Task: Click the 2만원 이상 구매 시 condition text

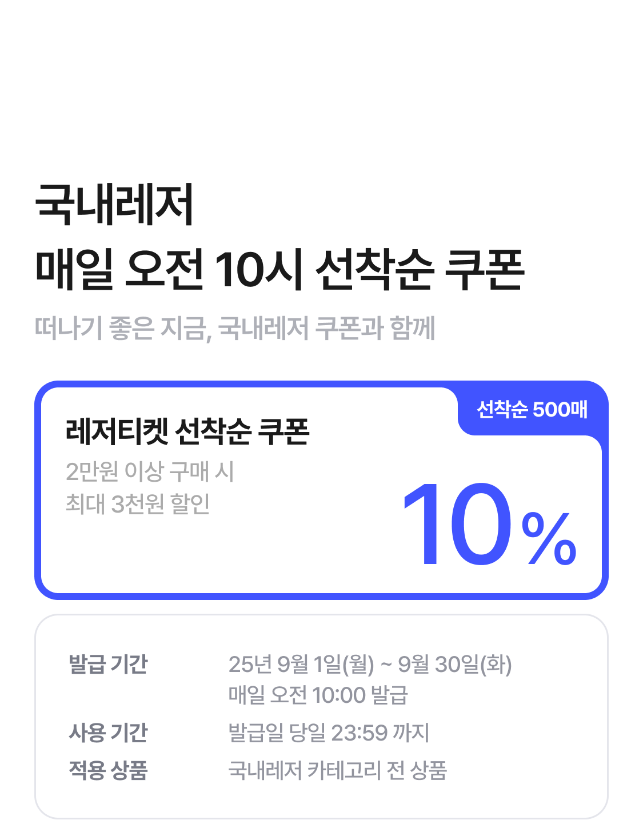Action: point(150,472)
